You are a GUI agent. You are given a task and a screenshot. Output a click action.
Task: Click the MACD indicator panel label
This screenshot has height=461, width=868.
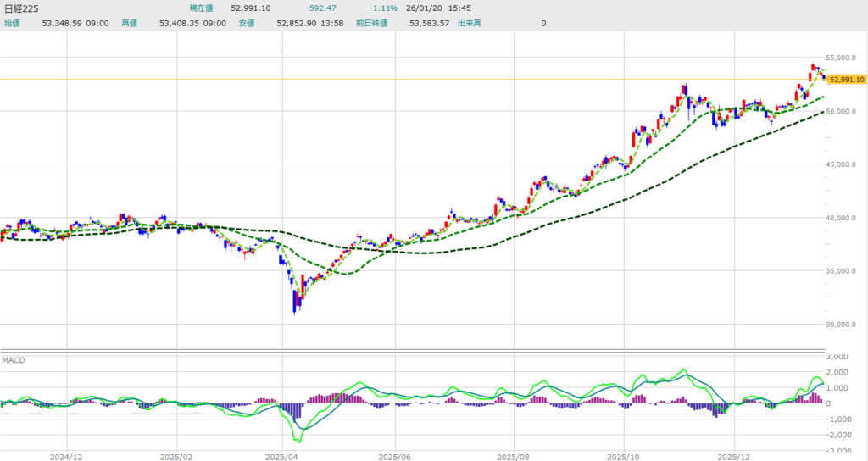tap(13, 360)
